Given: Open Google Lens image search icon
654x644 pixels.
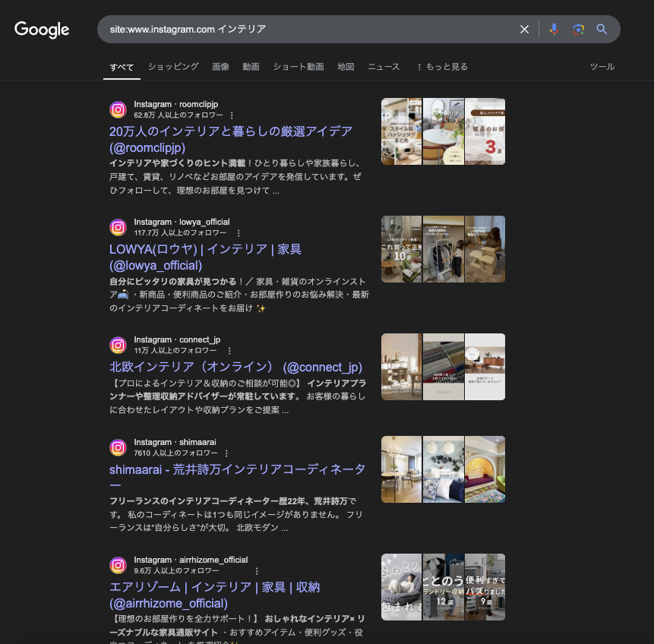Looking at the screenshot, I should click(578, 29).
